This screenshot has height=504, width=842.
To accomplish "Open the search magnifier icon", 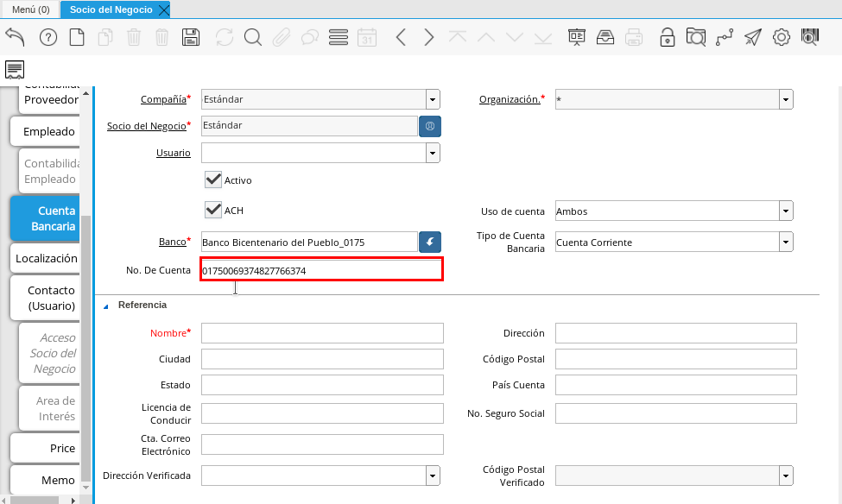I will coord(252,37).
